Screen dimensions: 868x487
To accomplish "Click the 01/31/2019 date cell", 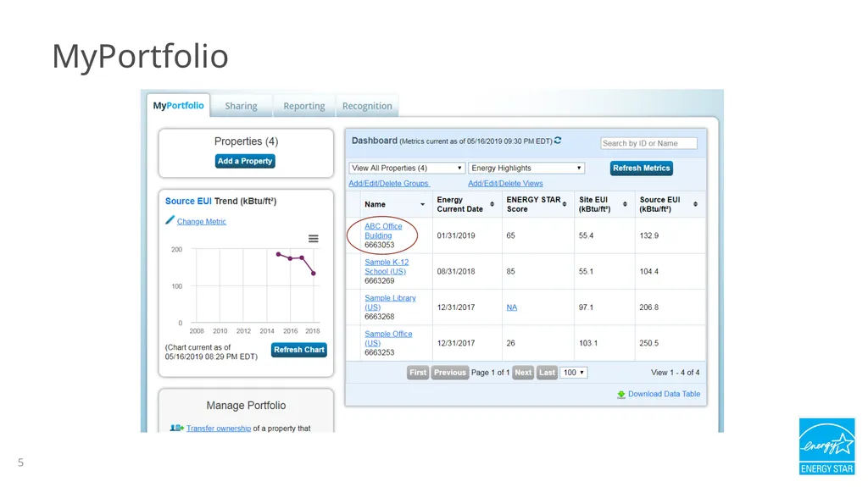I will (456, 235).
